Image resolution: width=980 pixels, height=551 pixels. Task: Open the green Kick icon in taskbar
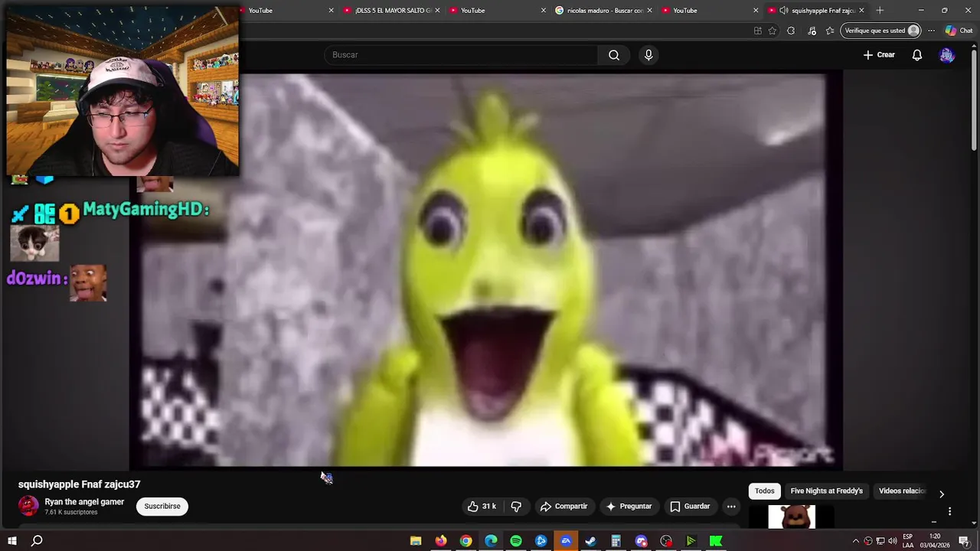716,541
